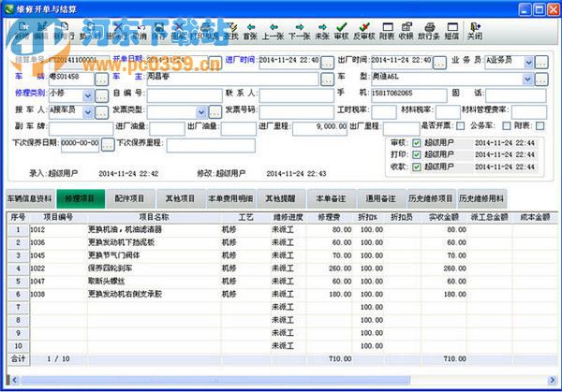Toggle the 收款 status checkbox
Screen dimensions: 562x392
416,167
